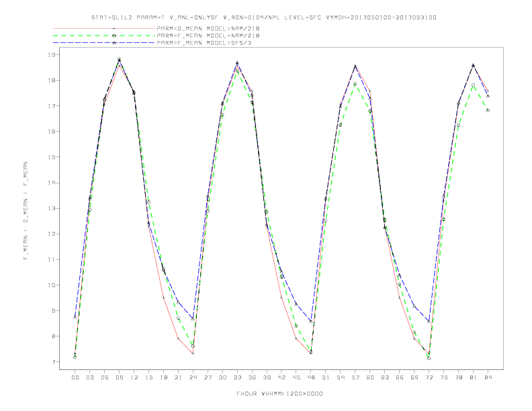
Task: Click x-axis tick label 18
Action: coord(163,377)
